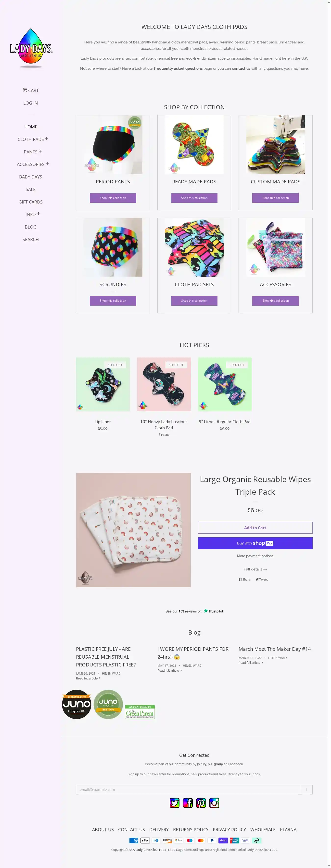
Task: Share product on Facebook
Action: [x=244, y=580]
